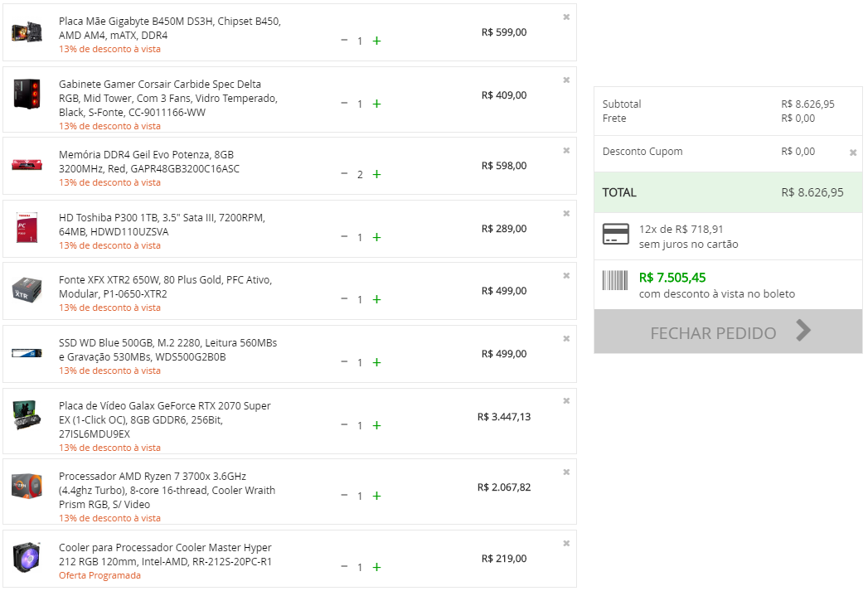Click the Frete R$ 0,00 value

(798, 119)
